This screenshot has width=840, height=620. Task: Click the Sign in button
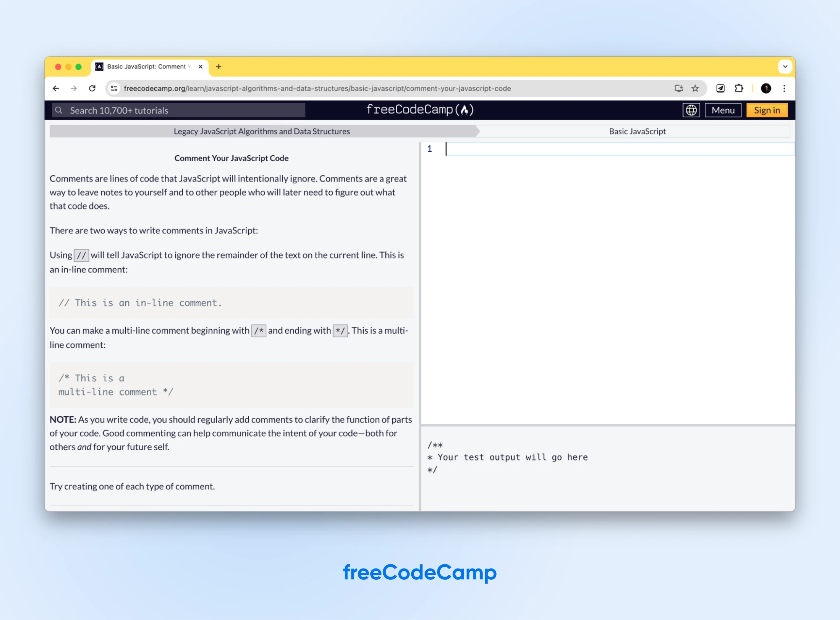[x=766, y=110]
